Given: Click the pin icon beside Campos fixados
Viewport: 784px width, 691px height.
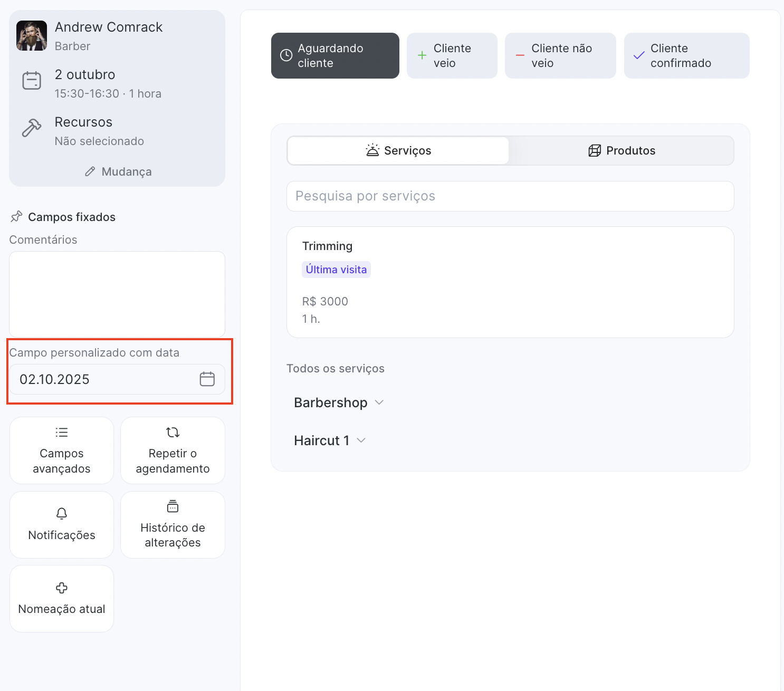Looking at the screenshot, I should coord(16,217).
